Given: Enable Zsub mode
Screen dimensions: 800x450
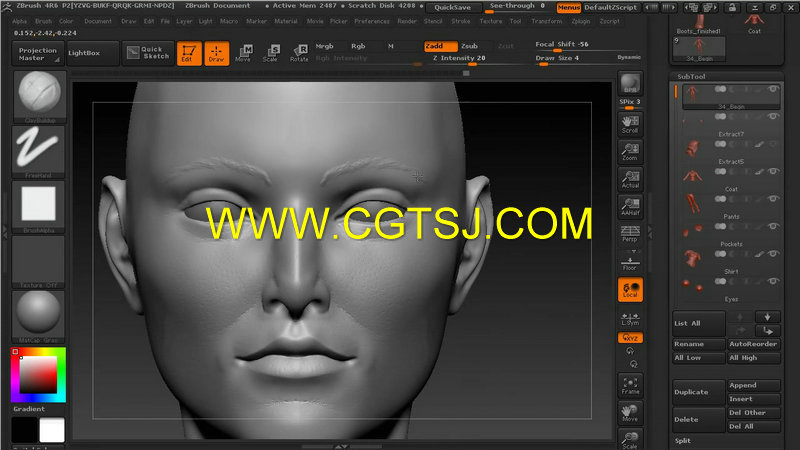Looking at the screenshot, I should pyautogui.click(x=470, y=46).
